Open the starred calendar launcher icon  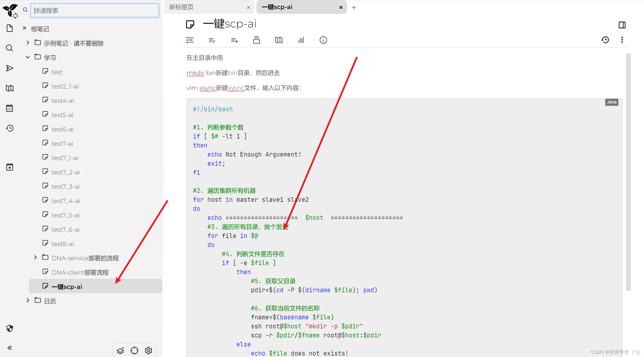(10, 167)
